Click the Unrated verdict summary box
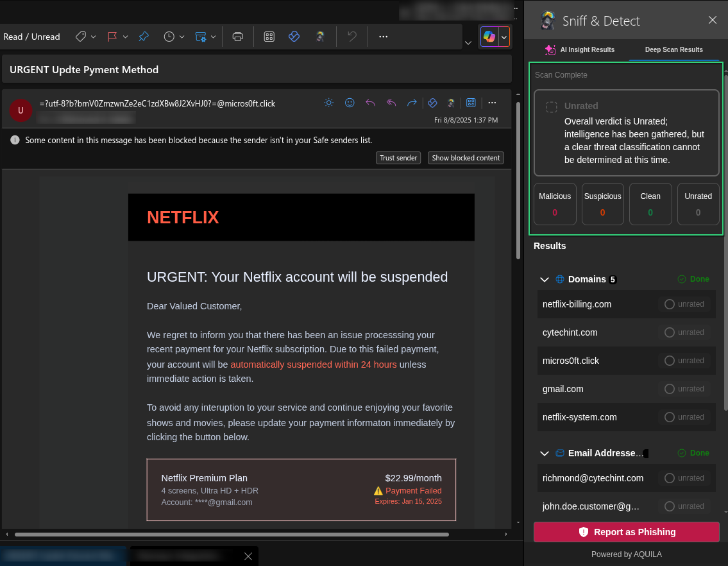This screenshot has width=728, height=566. [626, 133]
